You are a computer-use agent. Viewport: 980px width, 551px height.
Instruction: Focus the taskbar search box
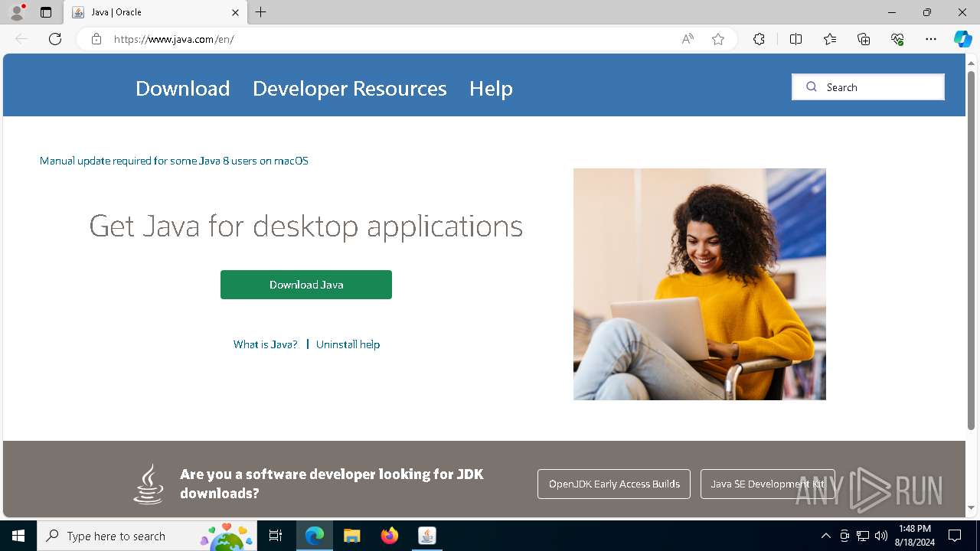click(146, 536)
